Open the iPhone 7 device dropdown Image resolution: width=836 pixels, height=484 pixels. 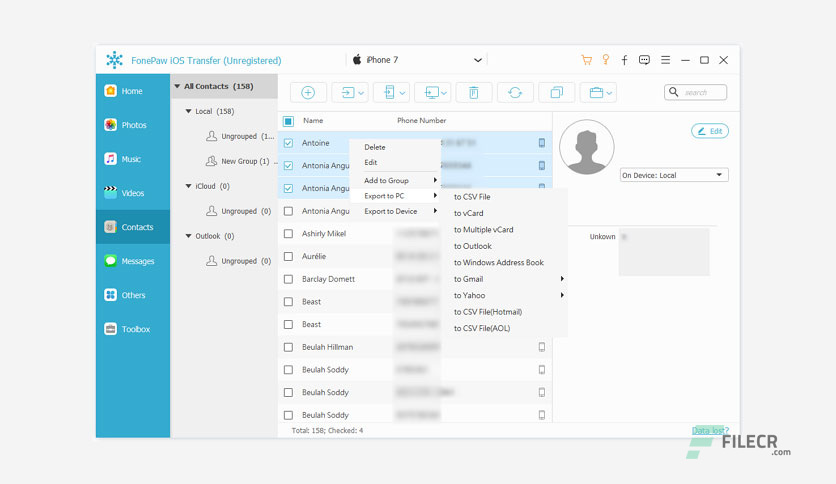click(417, 60)
